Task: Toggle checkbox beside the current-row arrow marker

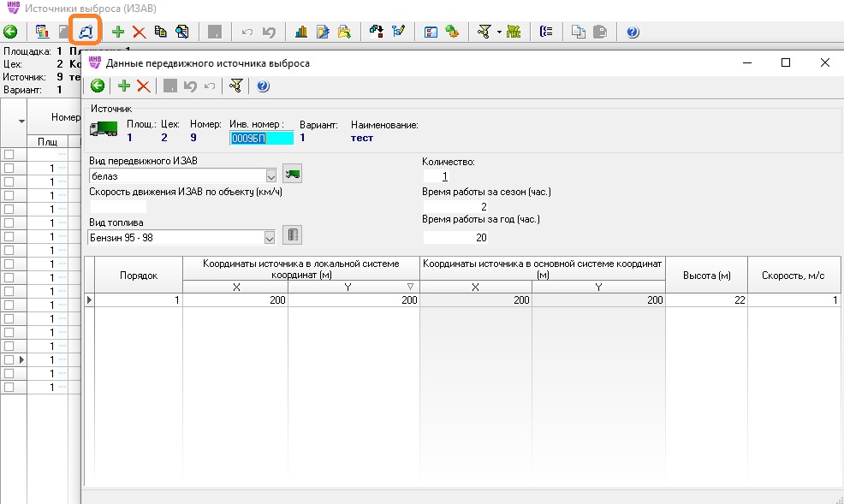Action: click(x=9, y=360)
